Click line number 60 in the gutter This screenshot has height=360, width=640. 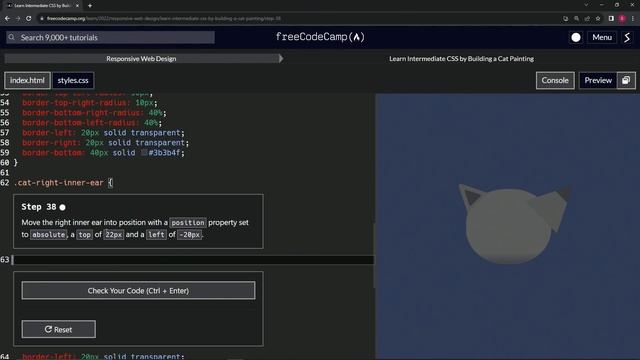click(4, 162)
